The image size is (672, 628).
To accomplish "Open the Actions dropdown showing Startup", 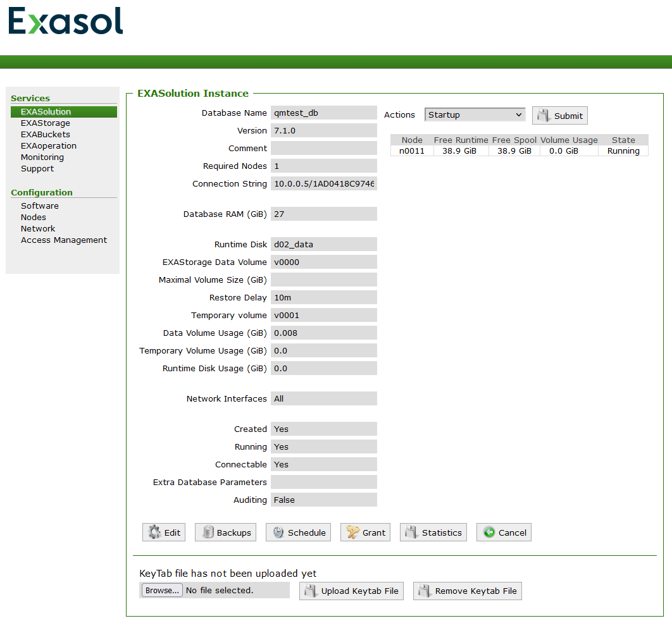I will click(475, 114).
